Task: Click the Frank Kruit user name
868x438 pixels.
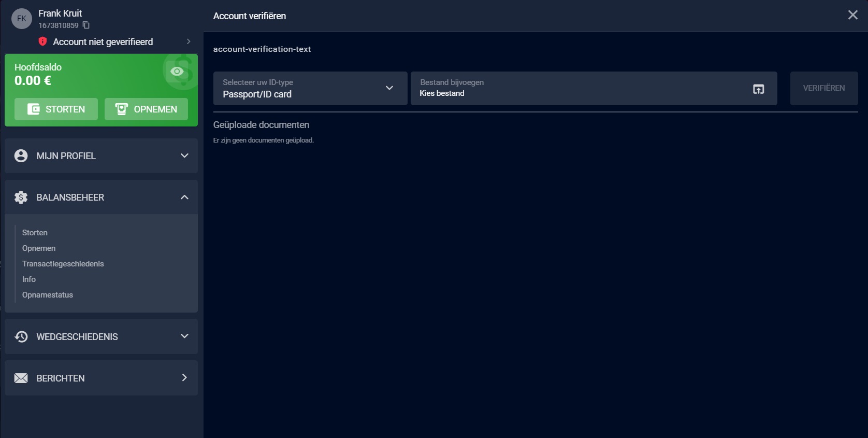Action: pyautogui.click(x=60, y=13)
